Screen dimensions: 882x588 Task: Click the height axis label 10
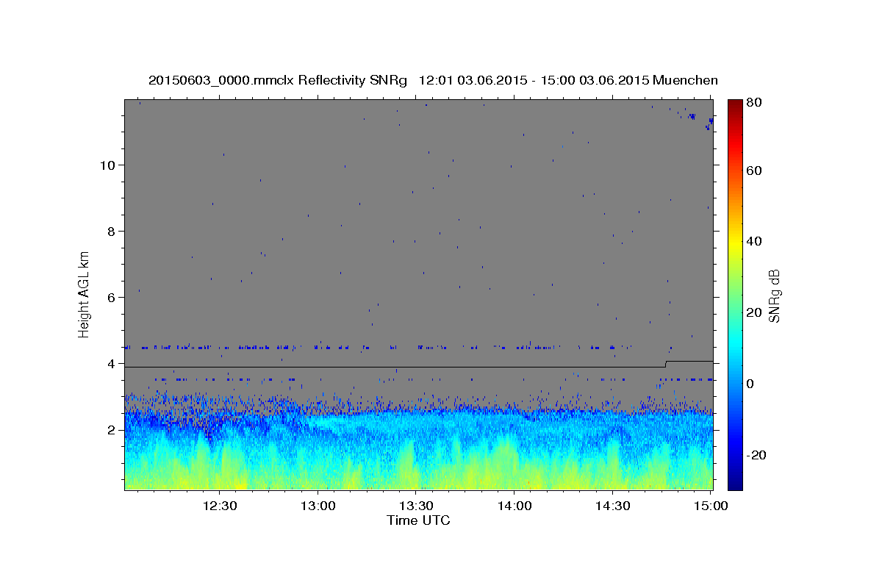(108, 165)
